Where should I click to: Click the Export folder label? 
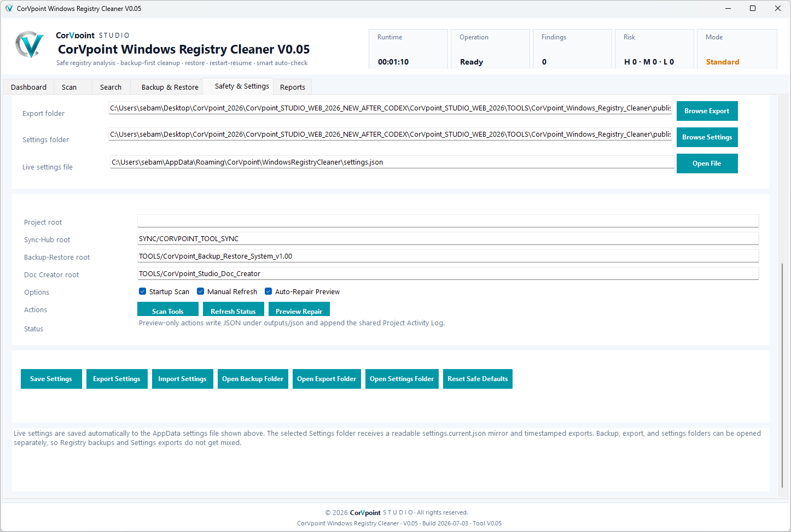coord(43,114)
